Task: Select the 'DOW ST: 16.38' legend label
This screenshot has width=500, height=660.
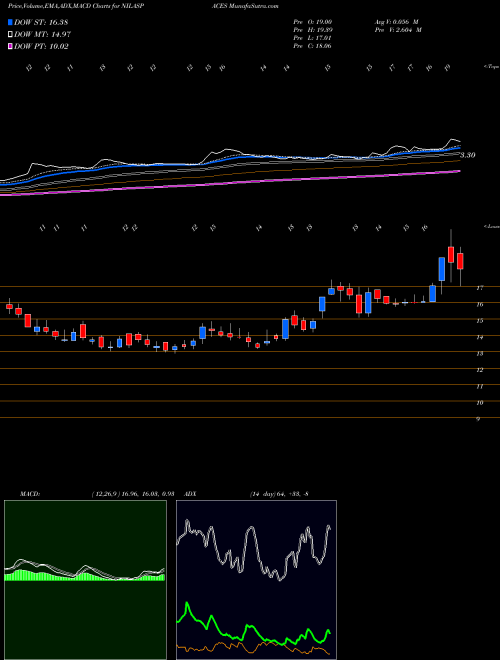Action: coord(41,22)
